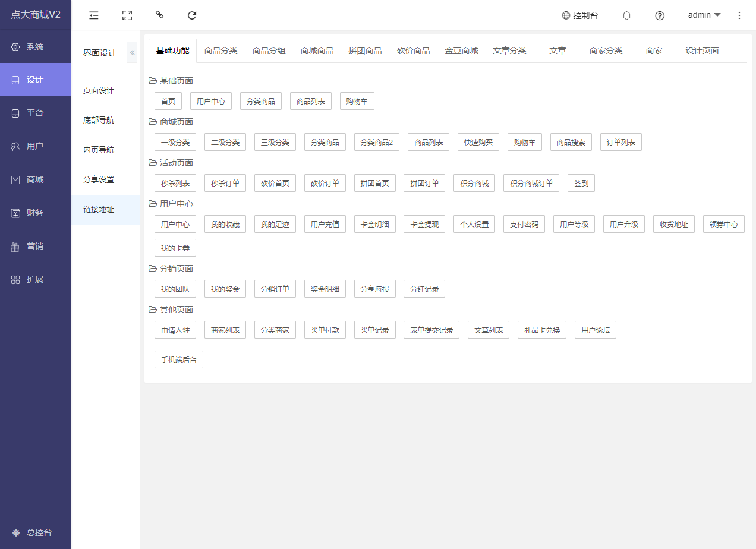The image size is (756, 549).
Task: Select 底部导航 in the design submenu
Action: coord(99,120)
